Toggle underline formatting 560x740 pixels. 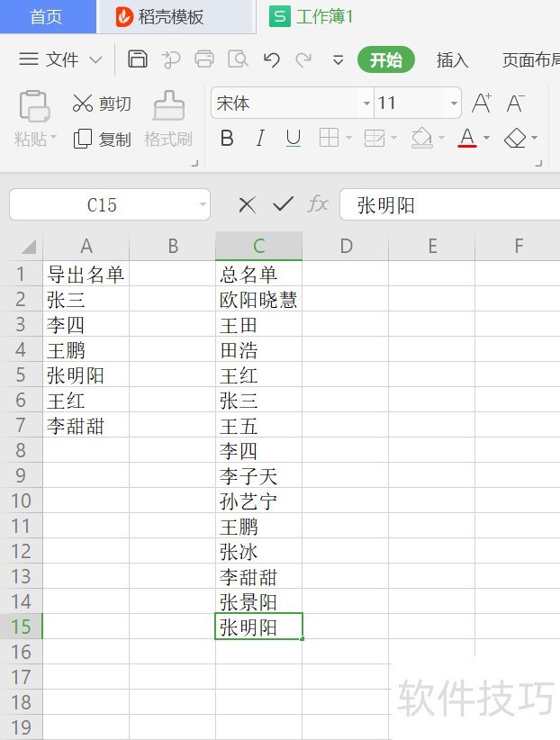[294, 139]
